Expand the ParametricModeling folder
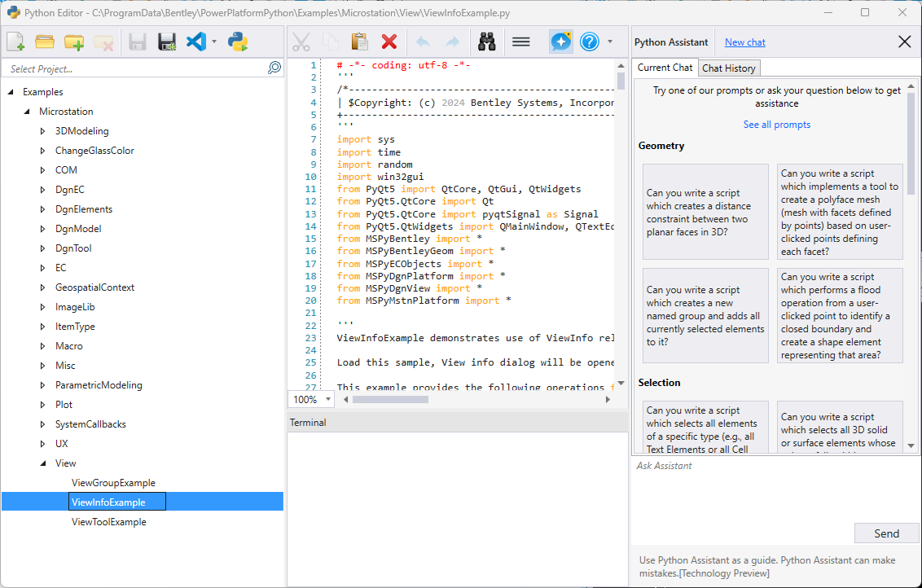922x588 pixels. click(42, 385)
